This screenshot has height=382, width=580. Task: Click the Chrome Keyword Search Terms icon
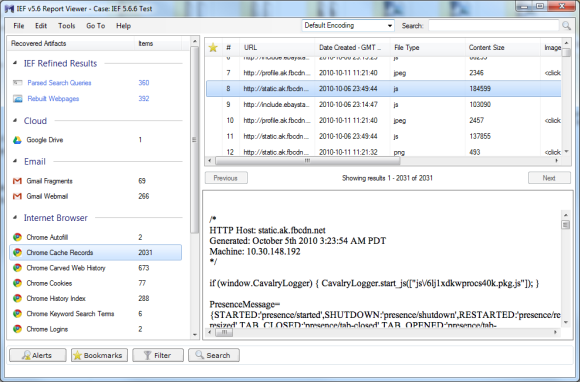17,314
